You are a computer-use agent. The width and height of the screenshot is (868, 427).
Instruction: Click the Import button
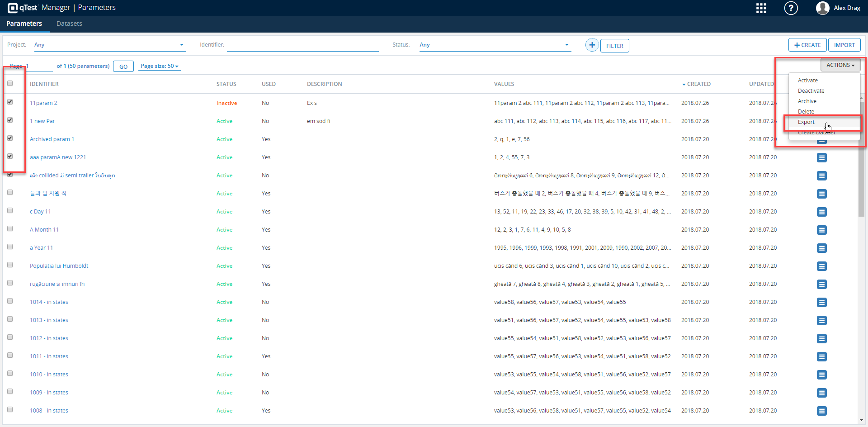click(844, 45)
